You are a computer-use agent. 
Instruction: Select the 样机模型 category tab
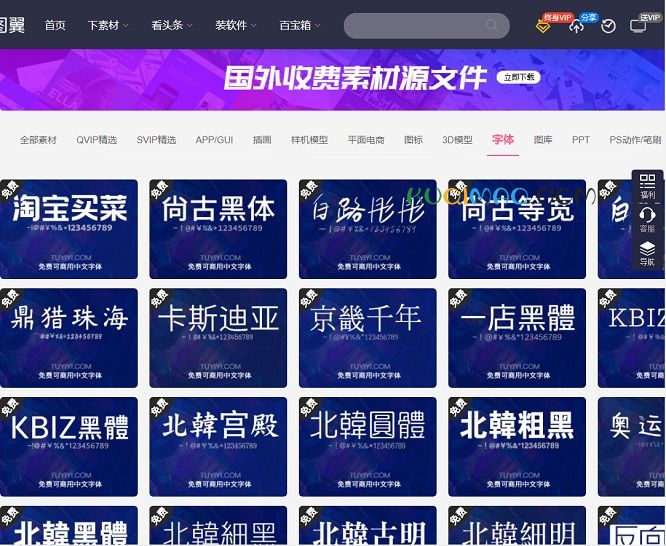309,140
